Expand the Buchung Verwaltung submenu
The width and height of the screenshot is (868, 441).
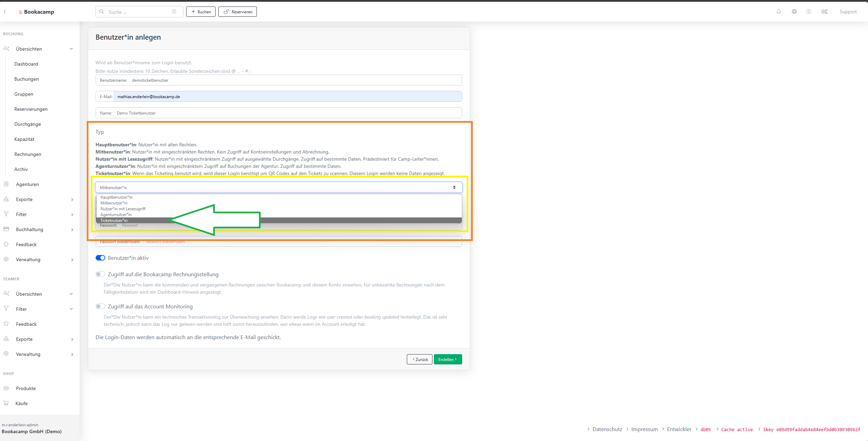pyautogui.click(x=72, y=260)
